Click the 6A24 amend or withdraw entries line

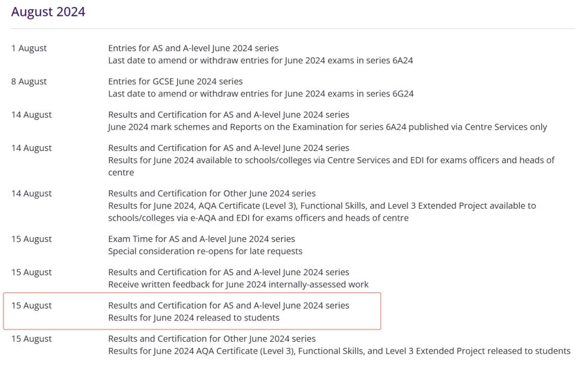pos(260,61)
